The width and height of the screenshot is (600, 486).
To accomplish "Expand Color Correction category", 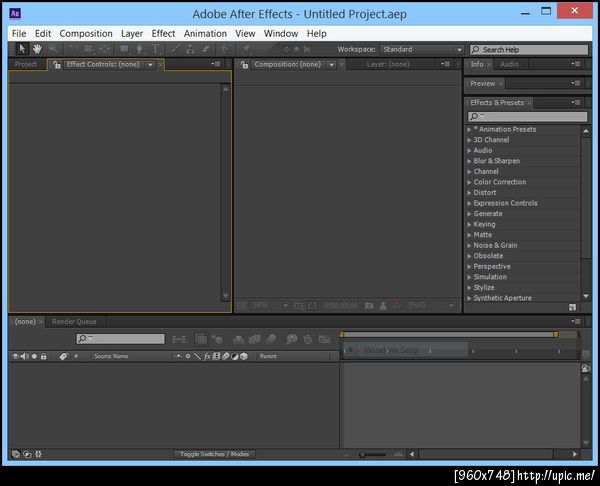I will tap(469, 182).
